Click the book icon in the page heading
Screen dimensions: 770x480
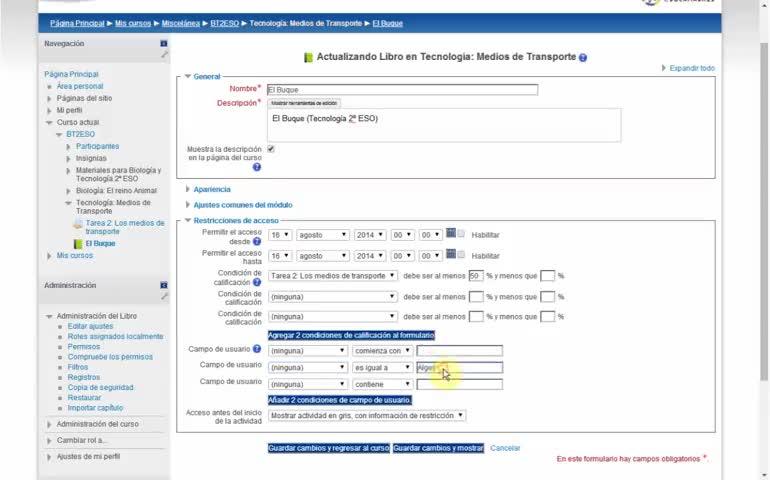(308, 57)
